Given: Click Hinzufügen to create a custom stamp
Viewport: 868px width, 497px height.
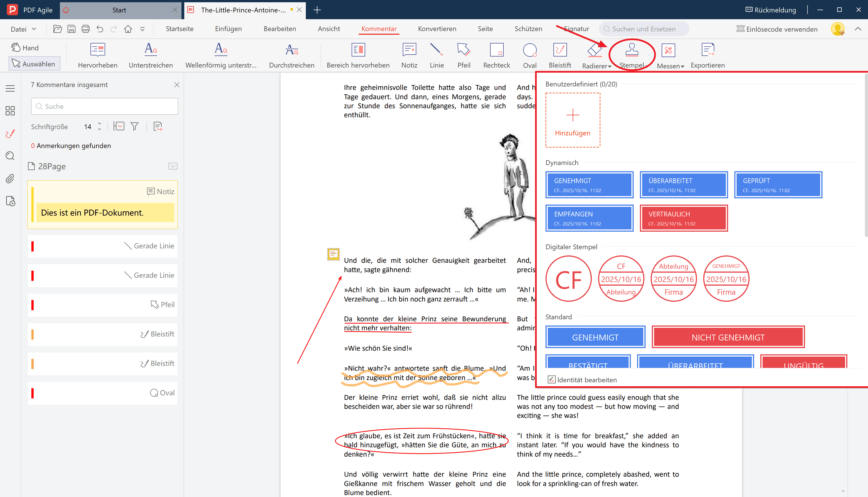Looking at the screenshot, I should coord(573,120).
